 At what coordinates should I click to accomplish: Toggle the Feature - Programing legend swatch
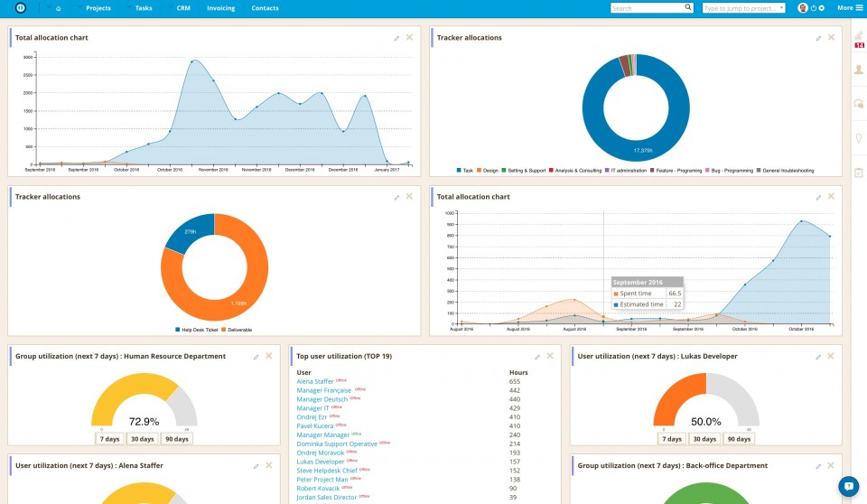click(652, 171)
